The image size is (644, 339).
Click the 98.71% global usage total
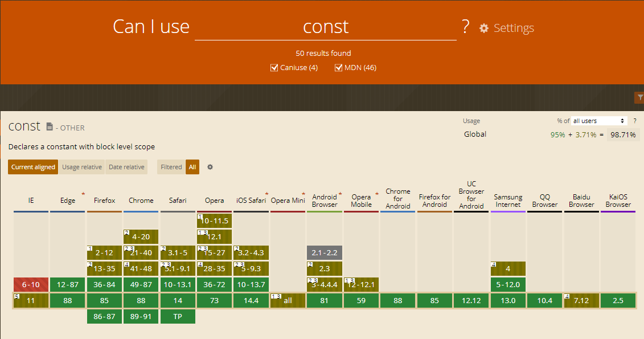coord(623,135)
